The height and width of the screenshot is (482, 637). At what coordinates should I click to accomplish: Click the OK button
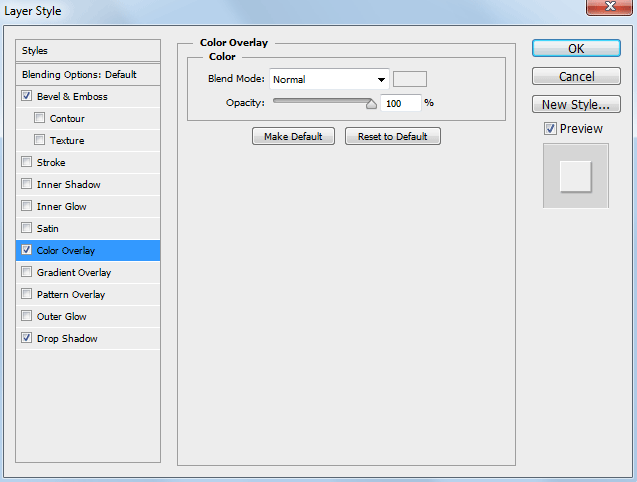click(576, 49)
